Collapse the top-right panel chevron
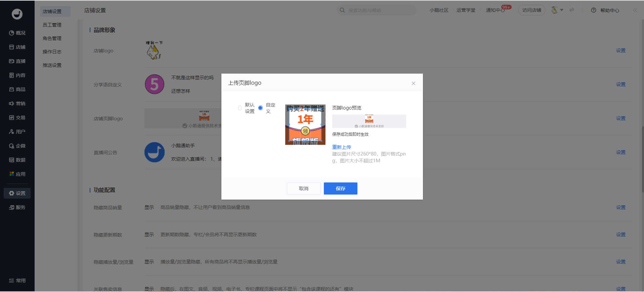The height and width of the screenshot is (292, 644). click(x=635, y=10)
